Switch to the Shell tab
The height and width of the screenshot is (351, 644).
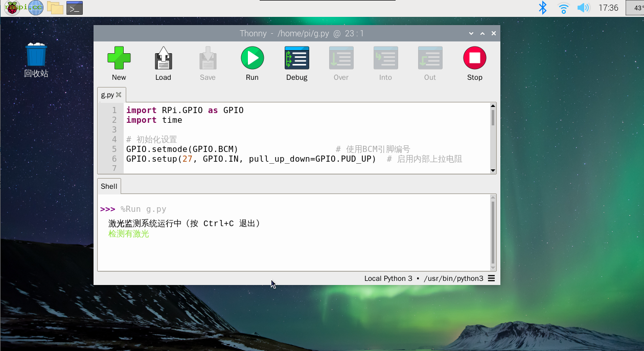tap(109, 186)
